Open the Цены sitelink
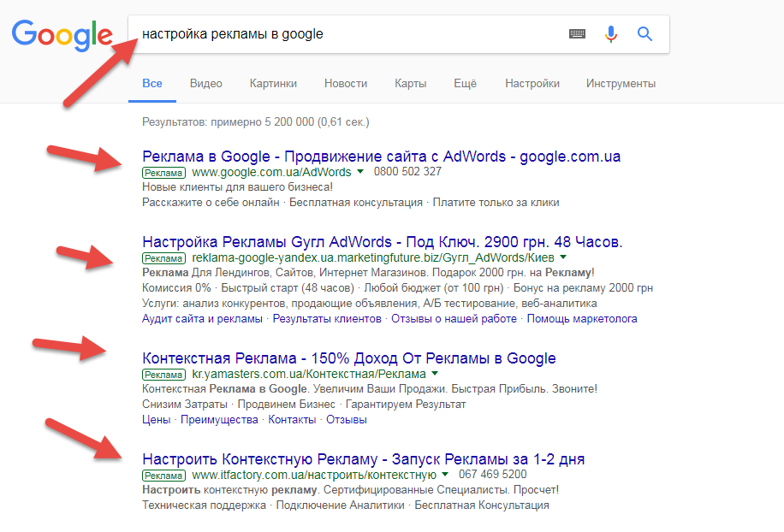Viewport: 784px width, 532px height. click(x=156, y=420)
